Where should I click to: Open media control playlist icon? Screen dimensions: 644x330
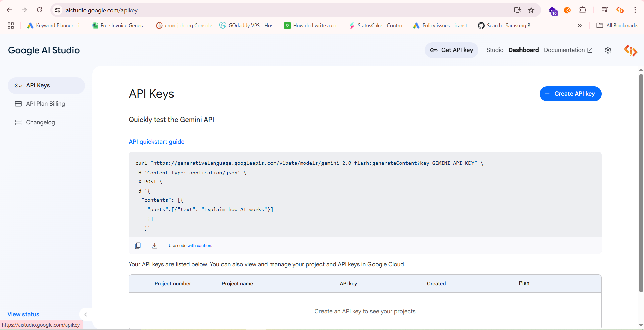(x=605, y=10)
